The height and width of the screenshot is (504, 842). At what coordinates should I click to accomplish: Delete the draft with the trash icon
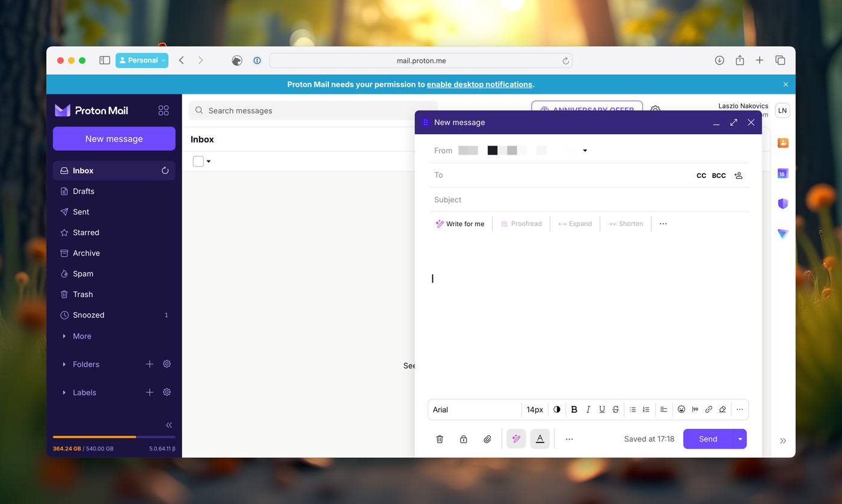click(x=440, y=439)
